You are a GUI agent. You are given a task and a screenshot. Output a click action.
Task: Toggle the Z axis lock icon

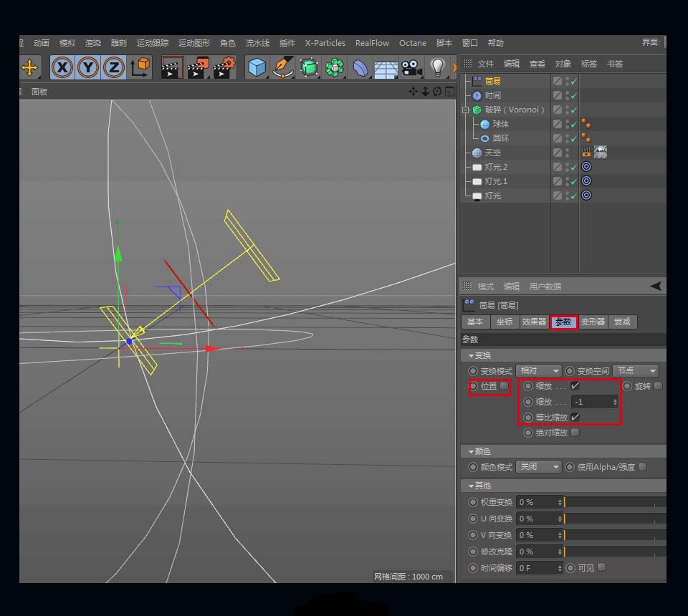coord(113,68)
